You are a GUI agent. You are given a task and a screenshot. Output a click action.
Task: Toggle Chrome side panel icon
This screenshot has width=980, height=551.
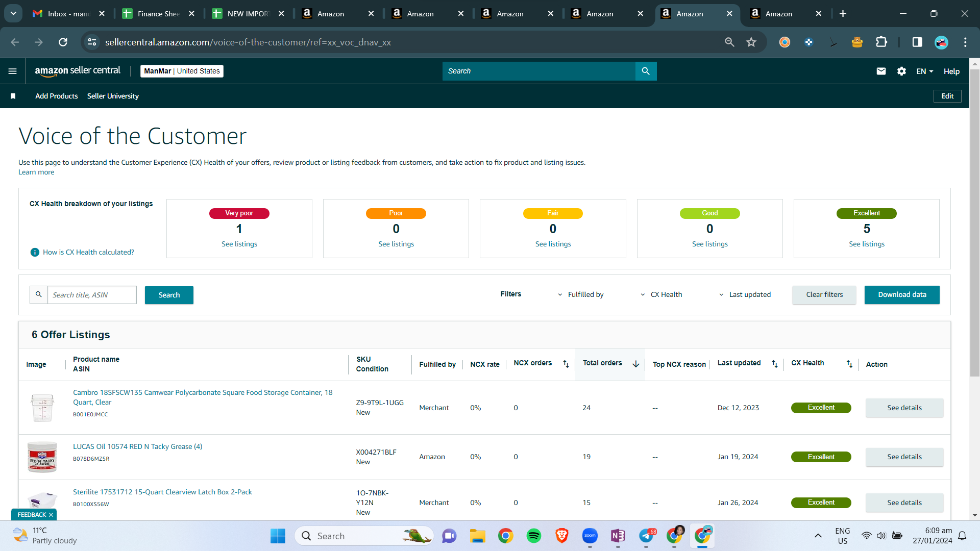(x=917, y=42)
